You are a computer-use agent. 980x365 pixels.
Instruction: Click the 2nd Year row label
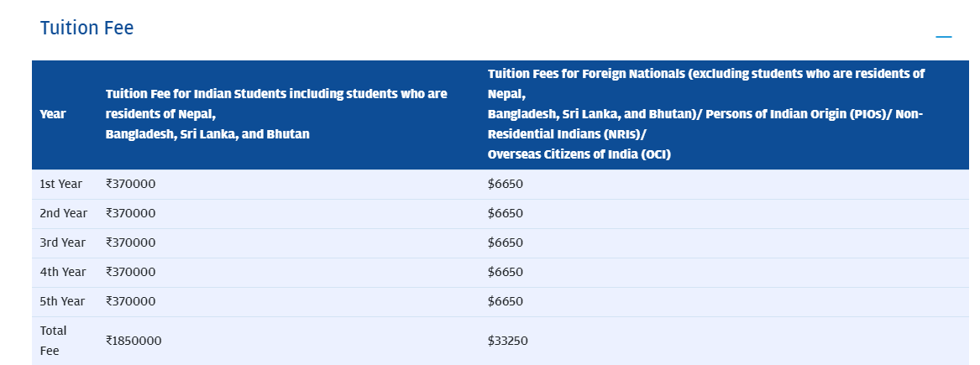pyautogui.click(x=64, y=213)
